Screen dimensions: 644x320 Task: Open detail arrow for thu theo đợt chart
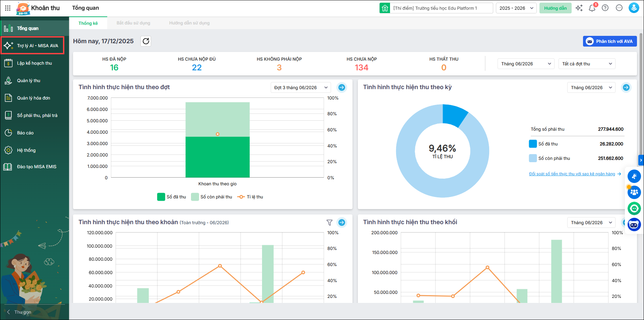tap(341, 87)
